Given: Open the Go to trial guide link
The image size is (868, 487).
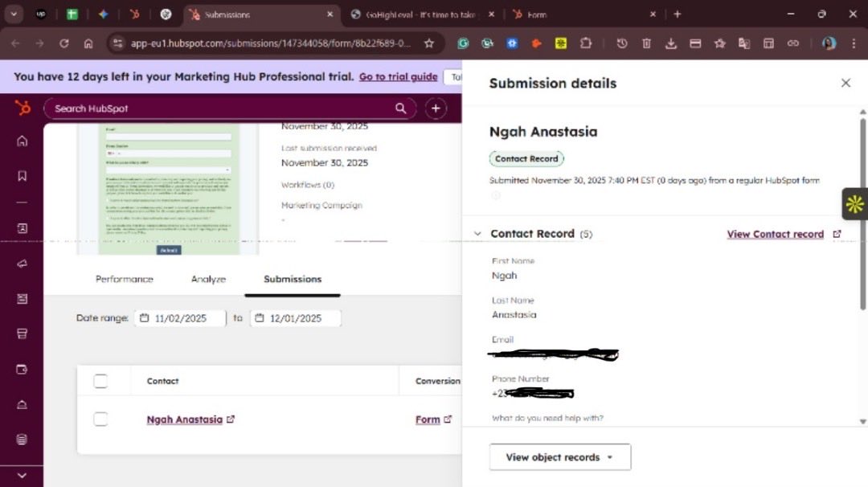Looking at the screenshot, I should 398,77.
